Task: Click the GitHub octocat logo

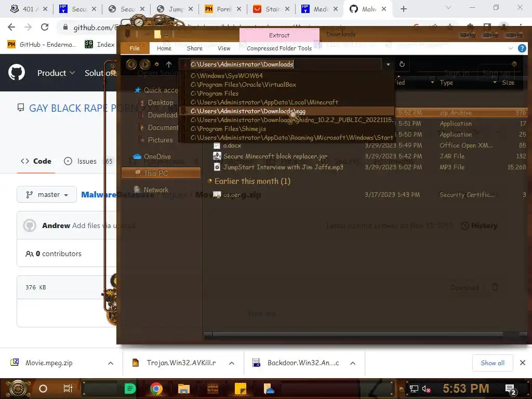Action: [17, 73]
